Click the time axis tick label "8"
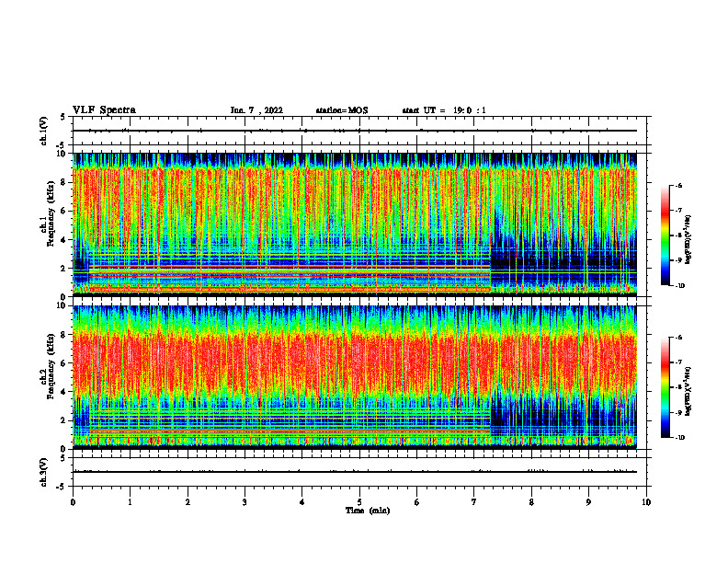The width and height of the screenshot is (728, 563). (531, 502)
